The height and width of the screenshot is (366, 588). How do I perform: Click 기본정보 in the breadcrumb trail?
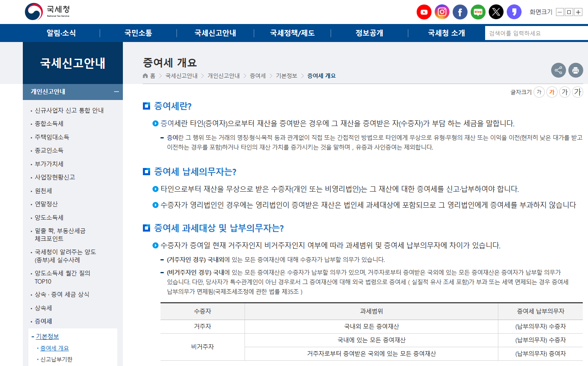pos(287,76)
